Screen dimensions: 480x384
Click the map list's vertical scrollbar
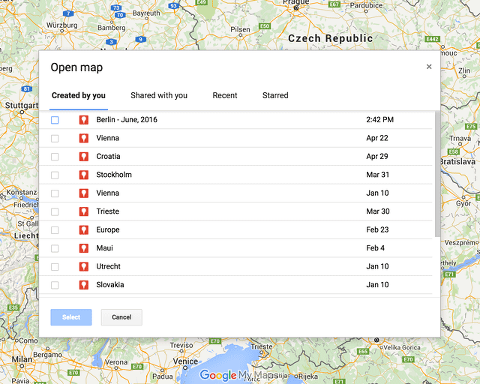(437, 174)
